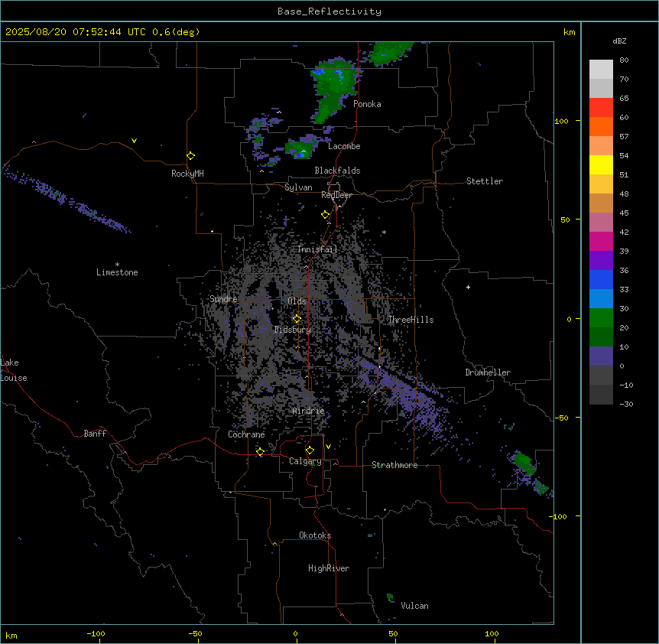659x644 pixels.
Task: Click the Vulcan label
Action: click(x=415, y=606)
